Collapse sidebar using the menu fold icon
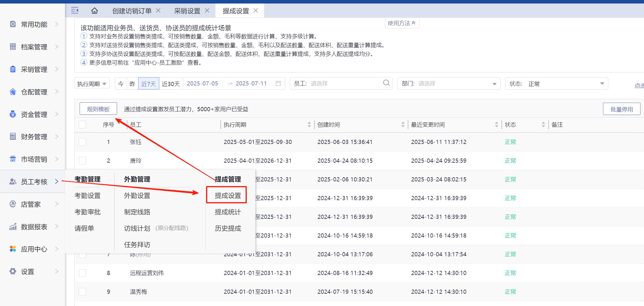Screen dimensions: 644x306 pos(75,11)
